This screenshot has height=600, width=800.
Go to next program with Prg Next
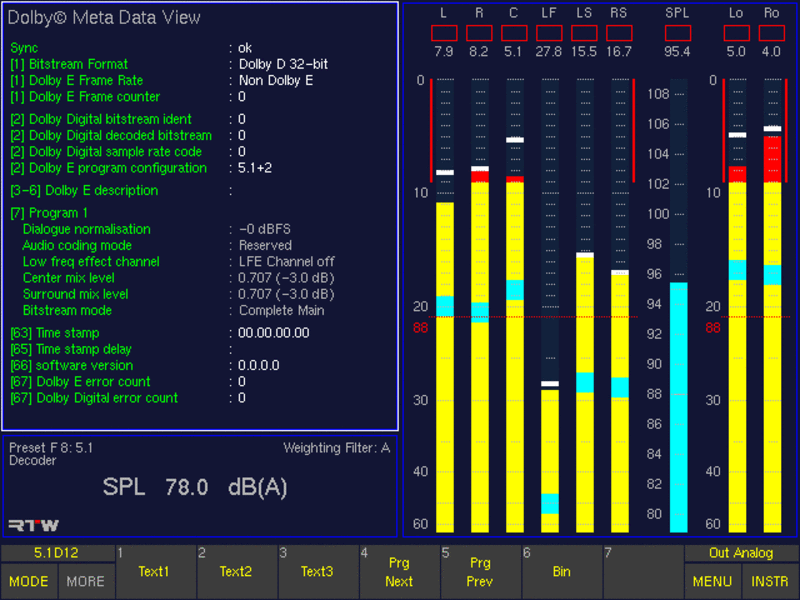click(x=399, y=571)
